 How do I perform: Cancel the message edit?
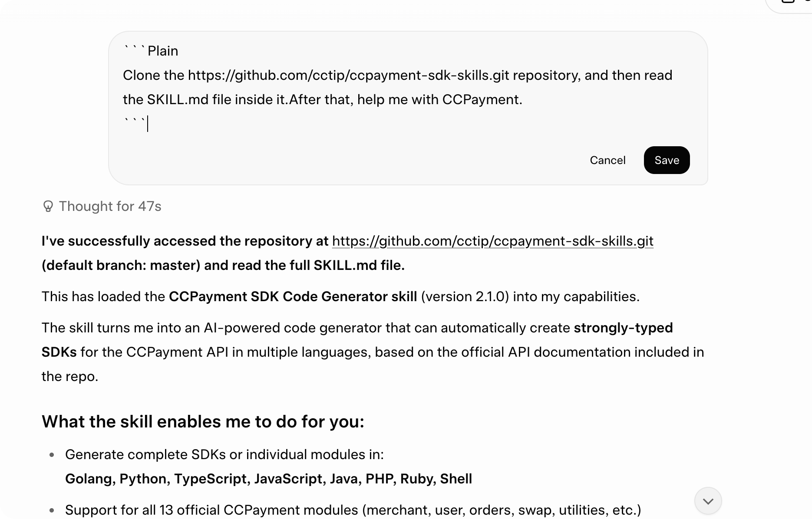pos(607,160)
